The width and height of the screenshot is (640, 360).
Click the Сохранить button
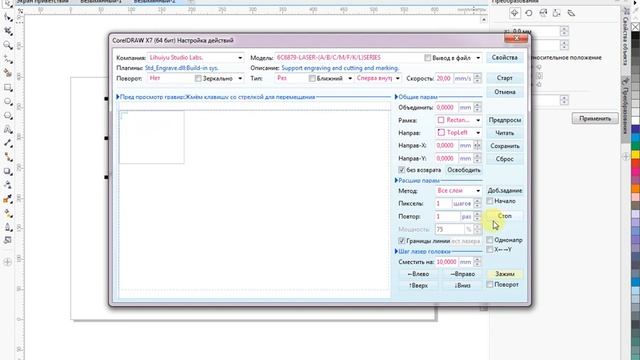pyautogui.click(x=504, y=146)
